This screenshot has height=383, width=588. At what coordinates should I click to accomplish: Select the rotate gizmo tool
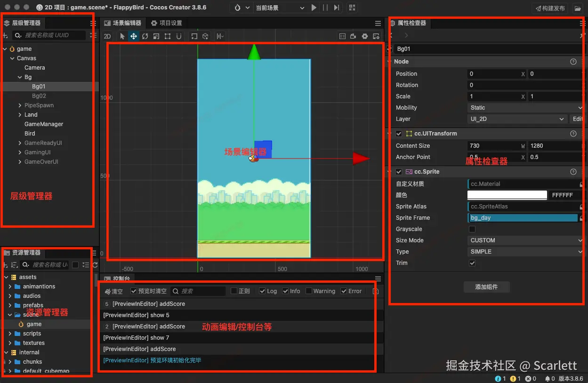coord(145,36)
